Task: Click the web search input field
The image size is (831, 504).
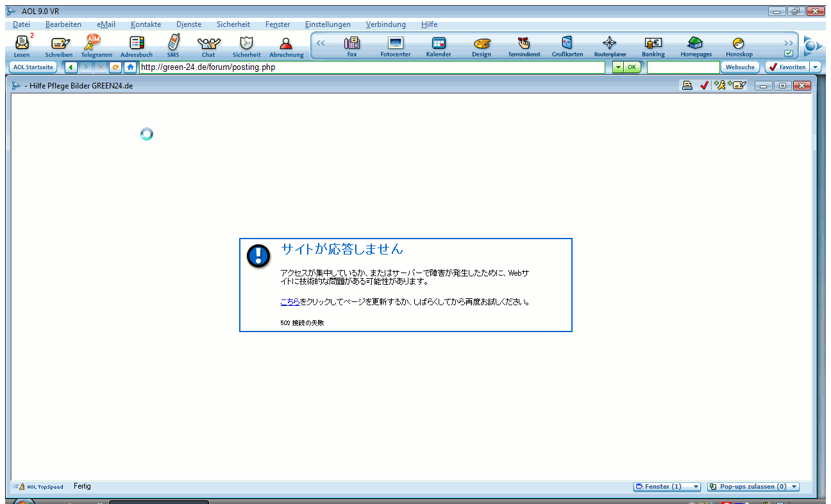Action: point(683,67)
